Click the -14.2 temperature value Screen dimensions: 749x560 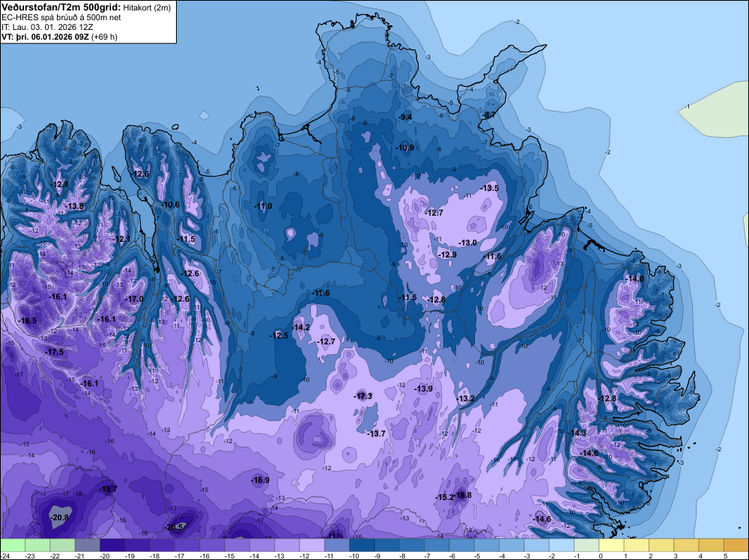point(301,327)
